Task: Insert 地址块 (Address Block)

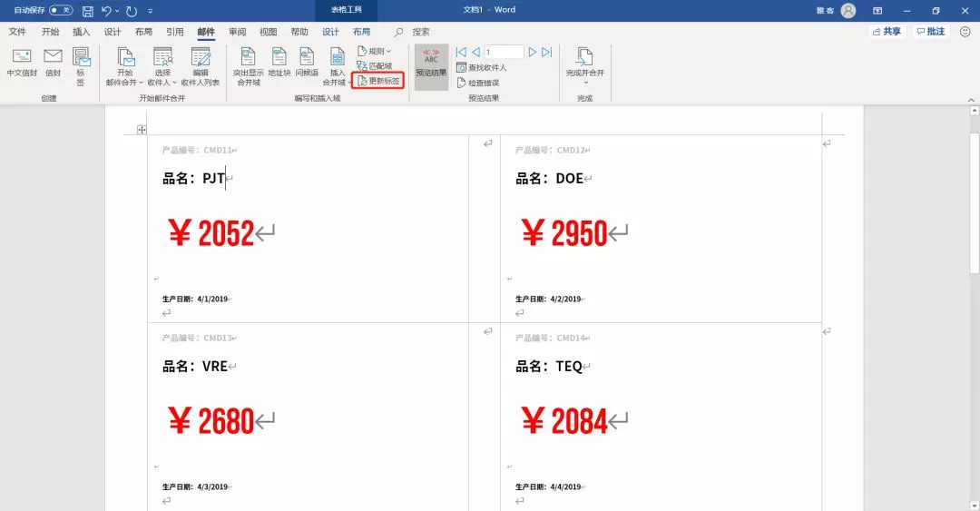Action: 279,63
